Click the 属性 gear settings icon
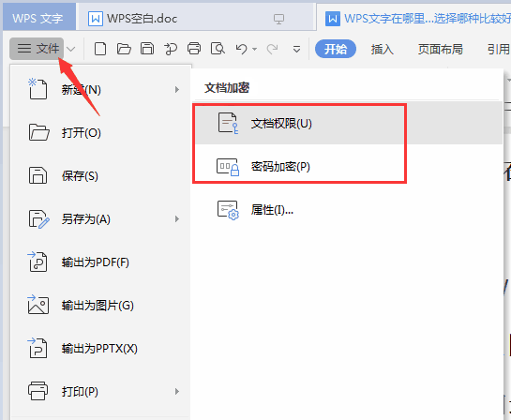The width and height of the screenshot is (511, 420). point(228,210)
